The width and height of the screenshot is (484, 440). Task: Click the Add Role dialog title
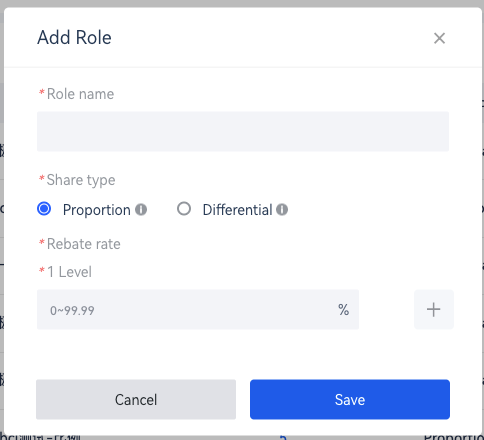pyautogui.click(x=74, y=37)
